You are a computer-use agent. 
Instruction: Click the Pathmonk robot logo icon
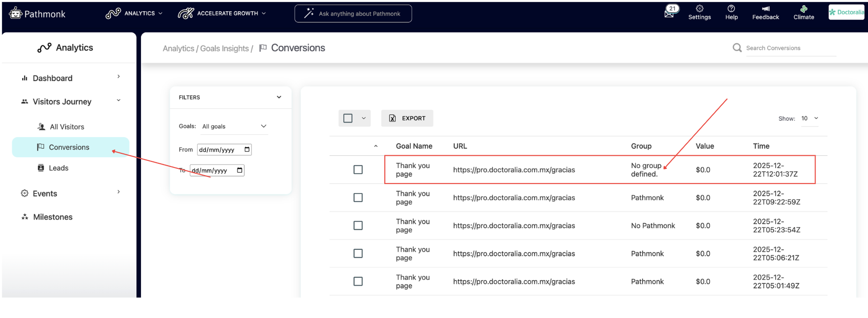click(16, 13)
